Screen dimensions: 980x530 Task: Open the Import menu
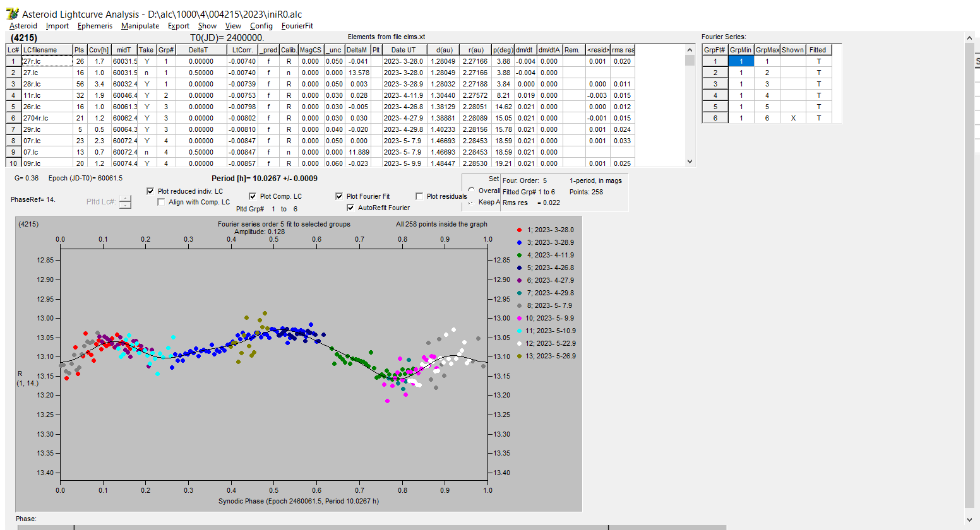pyautogui.click(x=57, y=26)
